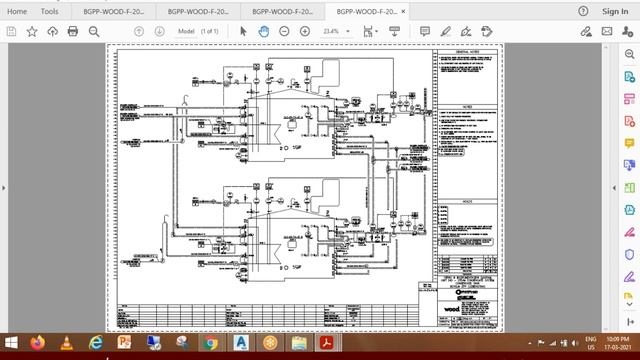Show hidden system tray icons

pos(530,343)
